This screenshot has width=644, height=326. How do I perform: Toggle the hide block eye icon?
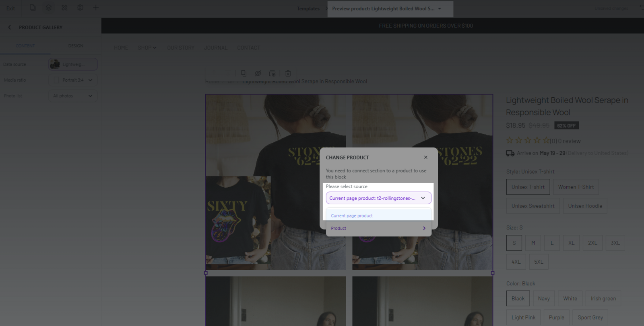coord(258,73)
